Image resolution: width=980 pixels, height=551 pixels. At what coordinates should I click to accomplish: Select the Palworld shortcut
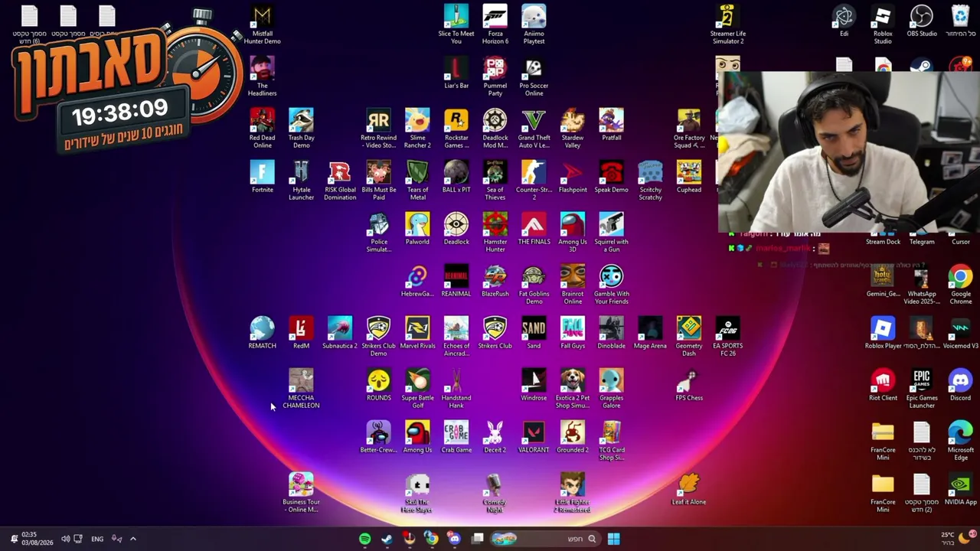click(417, 229)
